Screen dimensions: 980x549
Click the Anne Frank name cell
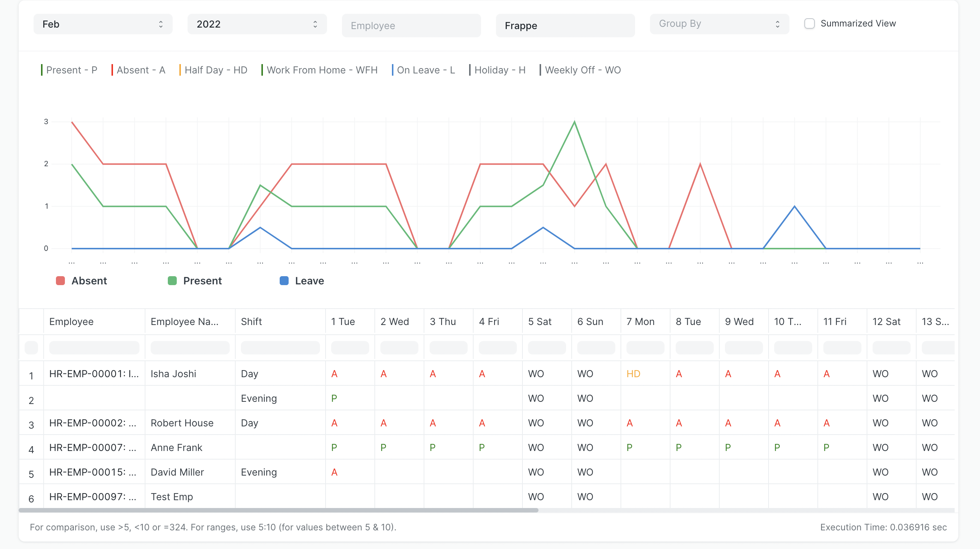pos(176,448)
